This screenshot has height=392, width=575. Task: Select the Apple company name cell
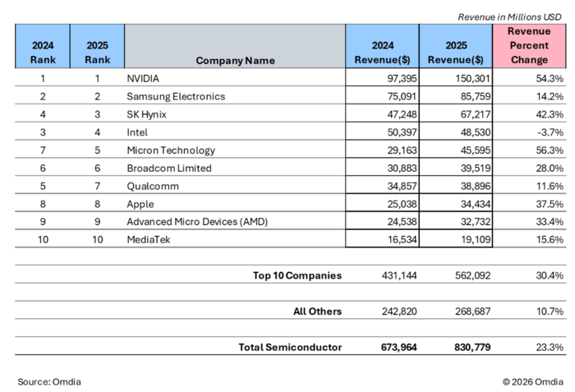tap(141, 205)
